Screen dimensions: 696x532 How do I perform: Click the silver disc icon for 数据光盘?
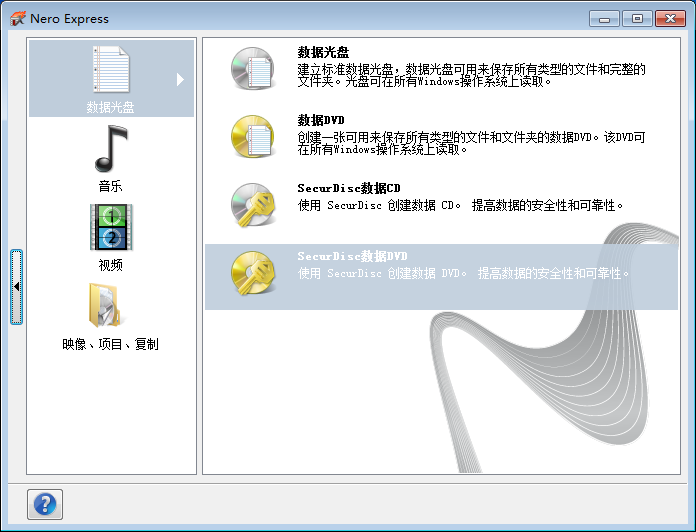[x=253, y=68]
